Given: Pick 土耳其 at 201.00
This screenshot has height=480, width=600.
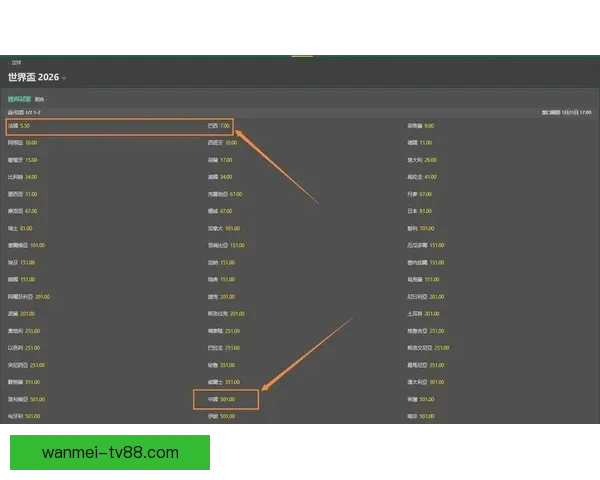Looking at the screenshot, I should [423, 313].
